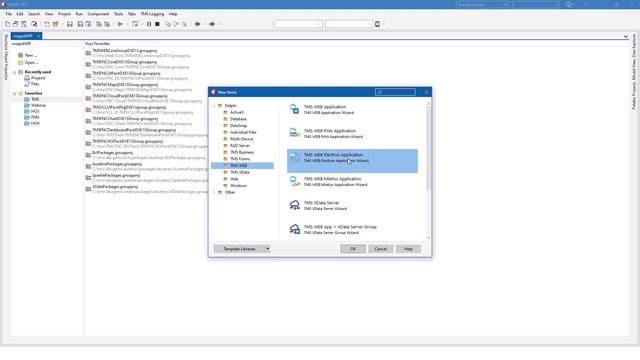Click the layout icon in the title bar
Image resolution: width=640 pixels, height=360 pixels.
click(569, 4)
